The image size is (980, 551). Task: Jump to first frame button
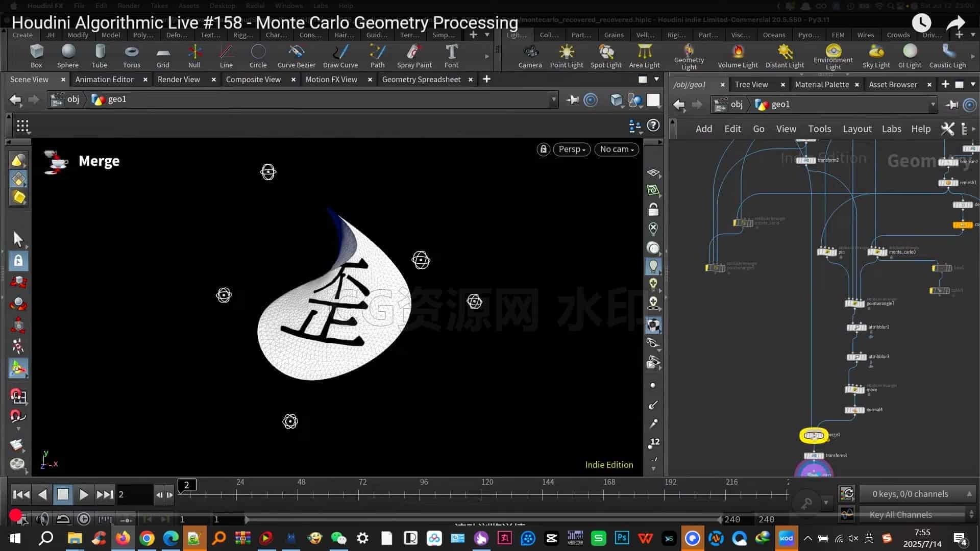(21, 494)
